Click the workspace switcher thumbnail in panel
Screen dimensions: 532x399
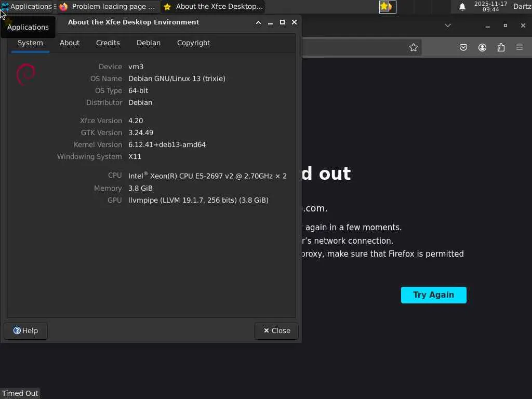[x=388, y=7]
